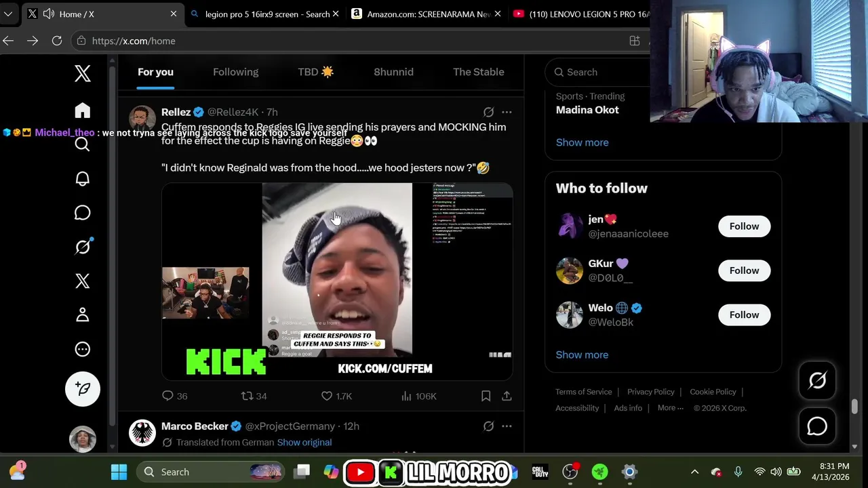The image size is (868, 488).
Task: Click the X logo in the sidebar
Action: 83,73
